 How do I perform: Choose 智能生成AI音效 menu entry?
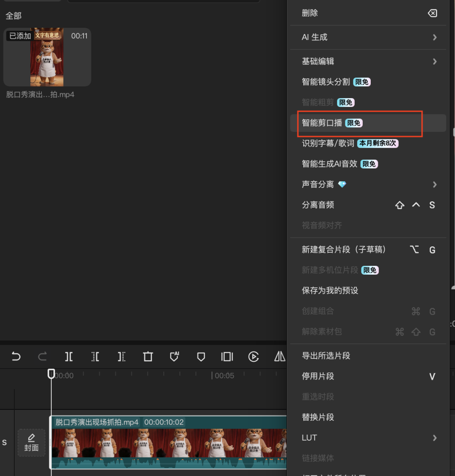click(x=368, y=164)
